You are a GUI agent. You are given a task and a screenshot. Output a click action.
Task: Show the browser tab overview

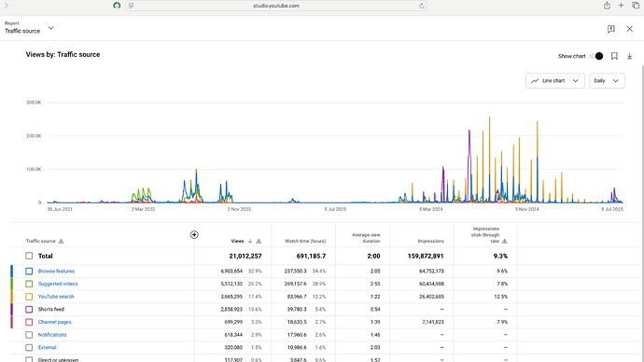pos(636,6)
